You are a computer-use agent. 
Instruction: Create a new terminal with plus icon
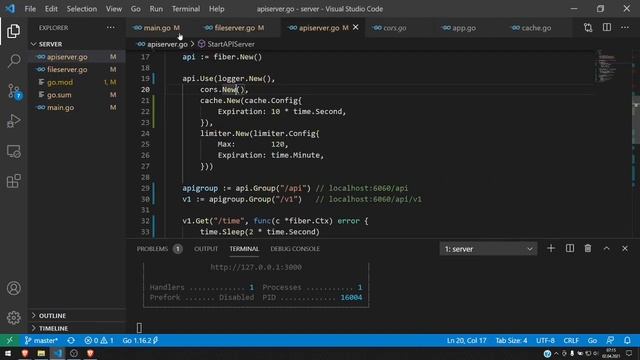(551, 248)
